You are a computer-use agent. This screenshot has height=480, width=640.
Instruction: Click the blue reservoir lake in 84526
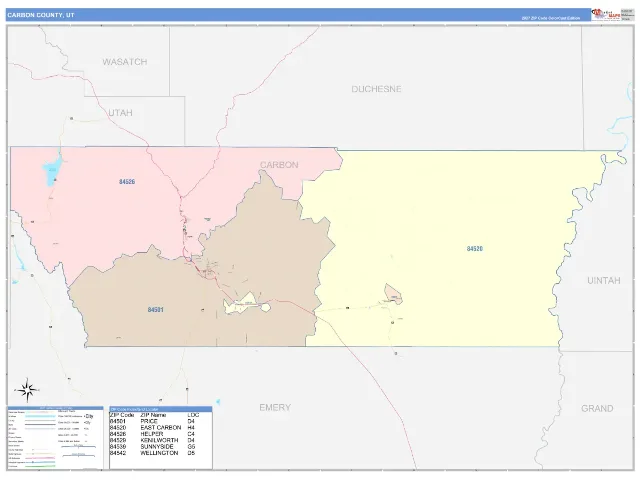53,170
